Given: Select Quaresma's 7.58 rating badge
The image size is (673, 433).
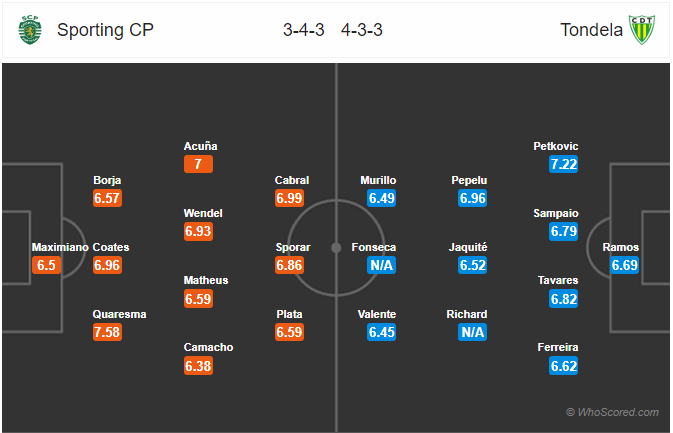Looking at the screenshot, I should click(x=107, y=332).
